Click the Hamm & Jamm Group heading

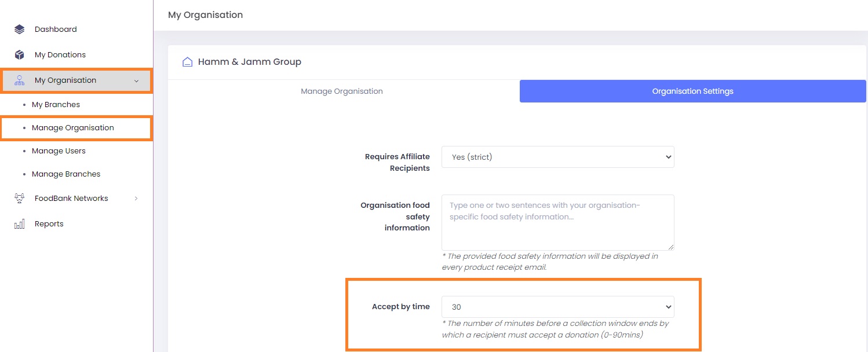point(250,62)
